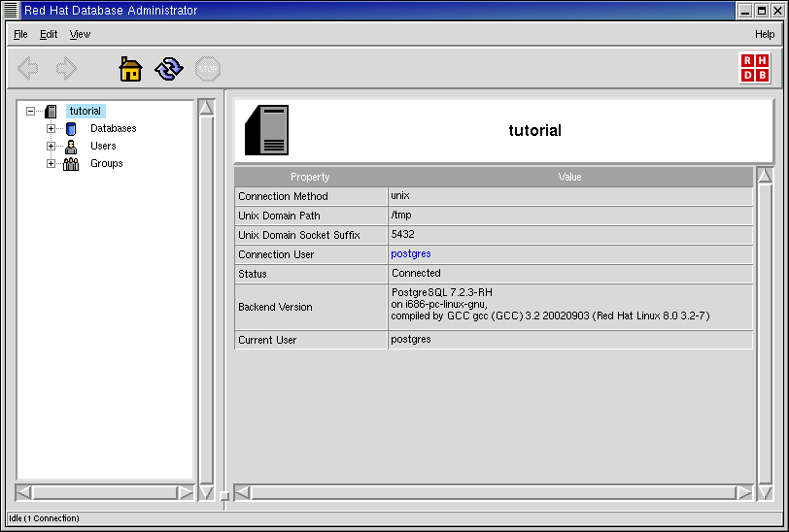Click properties table scroll right arrow
The width and height of the screenshot is (789, 532).
click(x=744, y=493)
